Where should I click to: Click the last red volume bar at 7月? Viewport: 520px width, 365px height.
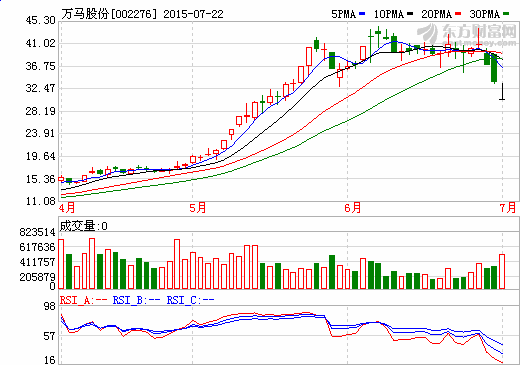point(502,272)
